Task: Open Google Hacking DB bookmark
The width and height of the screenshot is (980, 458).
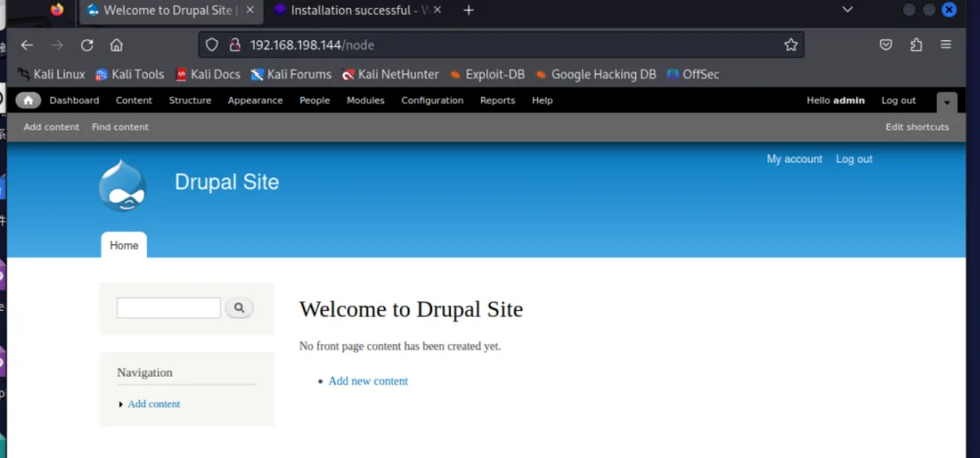Action: click(596, 75)
